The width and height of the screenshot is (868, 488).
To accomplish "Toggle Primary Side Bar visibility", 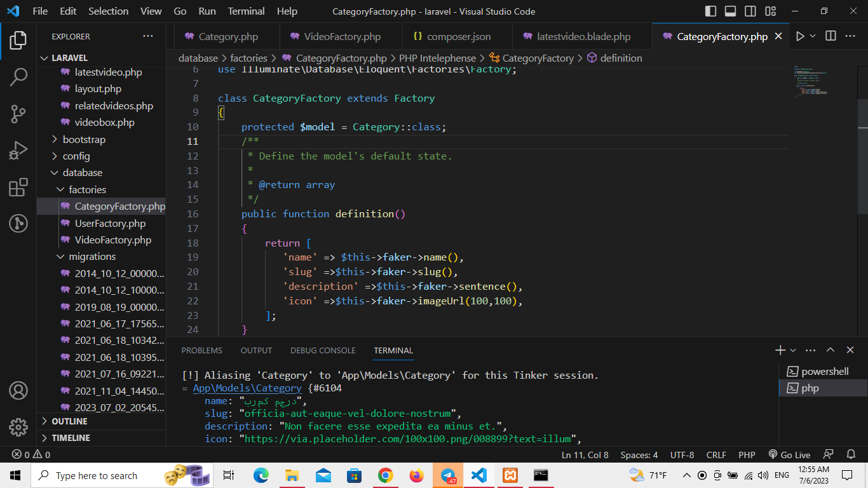I will click(x=711, y=11).
